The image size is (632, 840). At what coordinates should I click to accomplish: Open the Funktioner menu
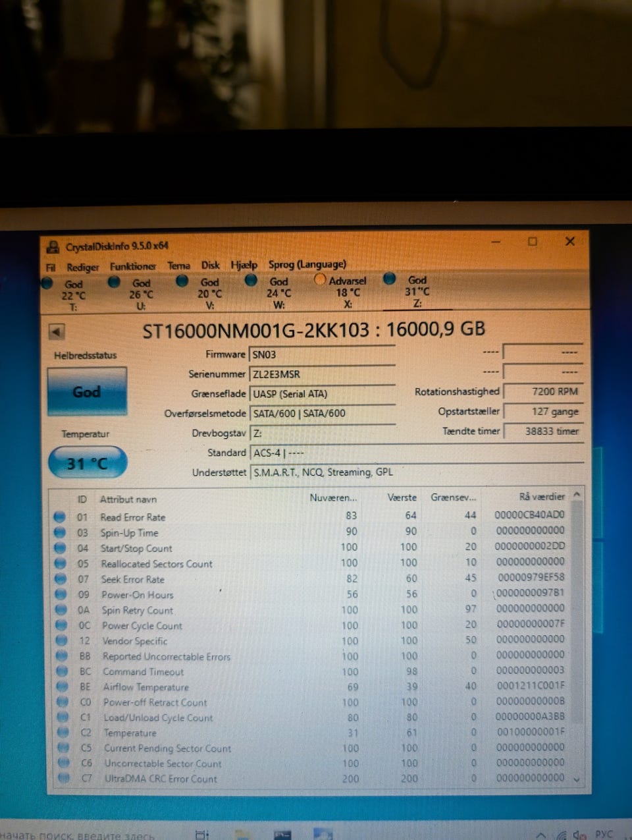pos(132,266)
